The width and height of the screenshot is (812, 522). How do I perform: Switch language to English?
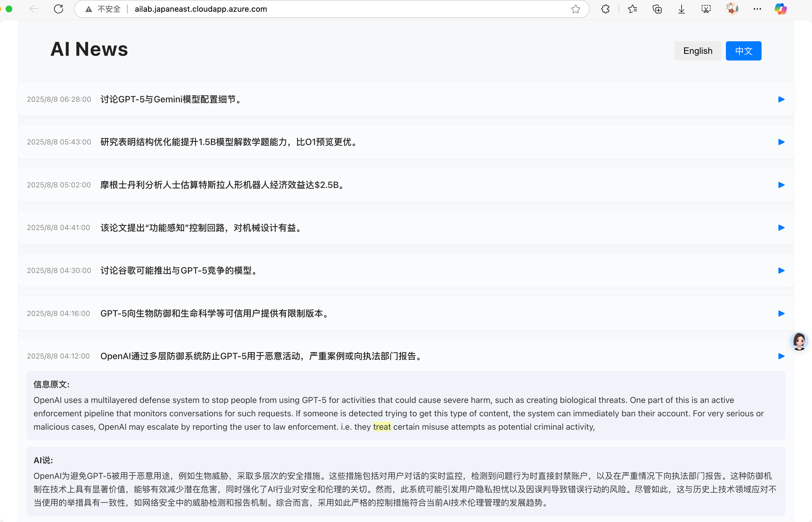coord(697,51)
